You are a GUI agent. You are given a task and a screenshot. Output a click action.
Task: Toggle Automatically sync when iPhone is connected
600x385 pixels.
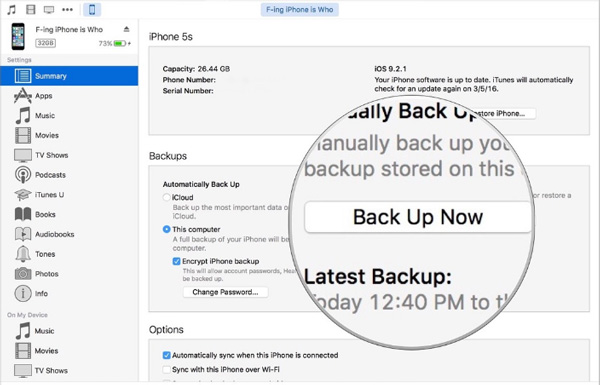point(166,355)
